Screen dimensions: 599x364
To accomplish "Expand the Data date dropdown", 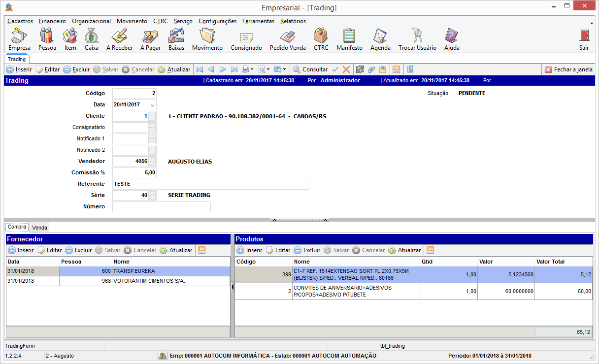I will click(152, 105).
